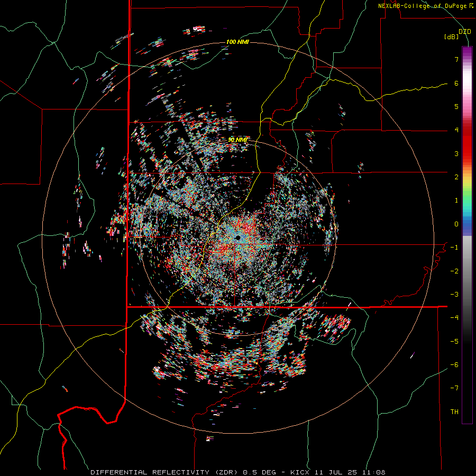This screenshot has height=476, width=476.
Task: Click the 3 value on color scale
Action: coord(456,153)
